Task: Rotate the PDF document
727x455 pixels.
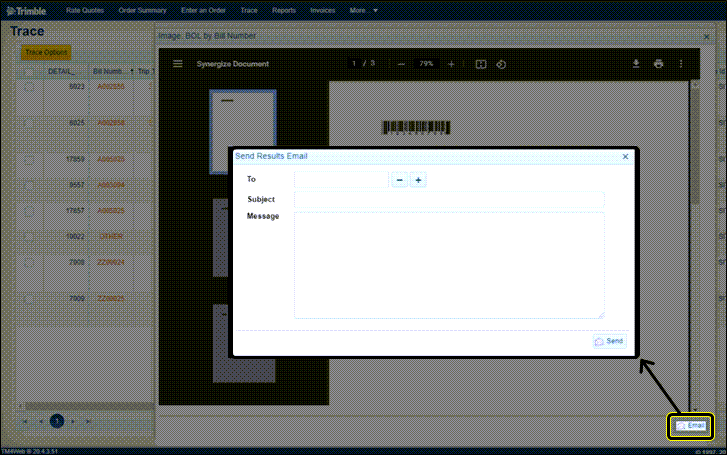Action: tap(501, 64)
